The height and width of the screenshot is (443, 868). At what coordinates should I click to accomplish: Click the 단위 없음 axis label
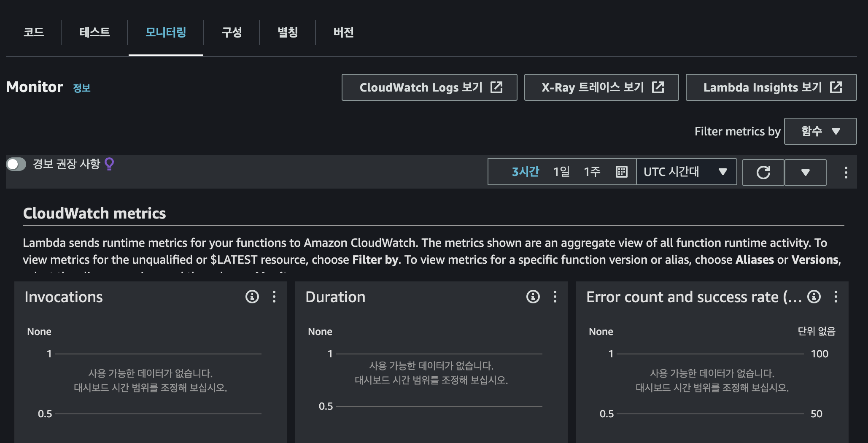click(x=817, y=331)
